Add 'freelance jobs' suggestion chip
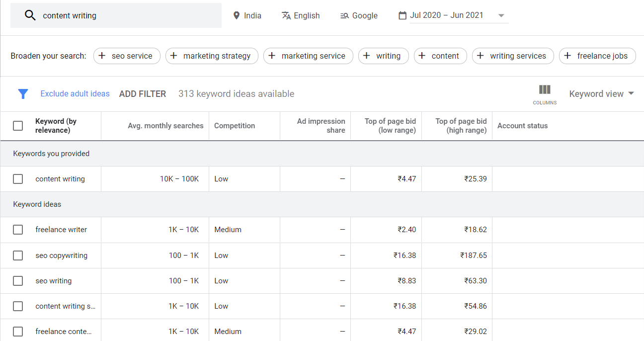Image resolution: width=644 pixels, height=341 pixels. [x=597, y=56]
